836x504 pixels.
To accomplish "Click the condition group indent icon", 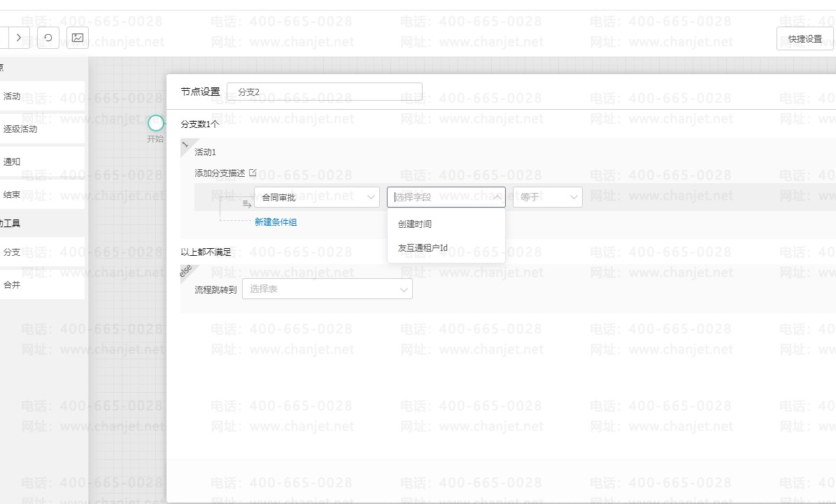I will point(247,204).
